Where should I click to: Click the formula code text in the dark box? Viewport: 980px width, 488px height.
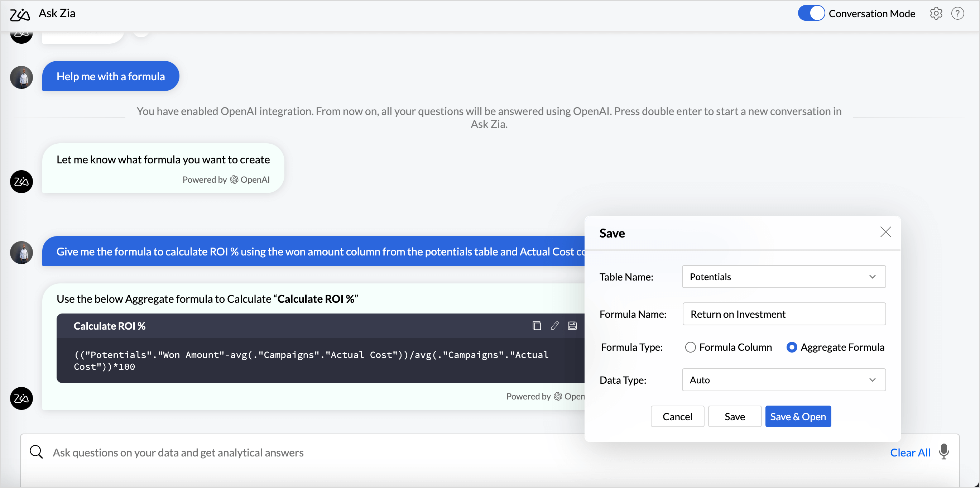point(311,360)
